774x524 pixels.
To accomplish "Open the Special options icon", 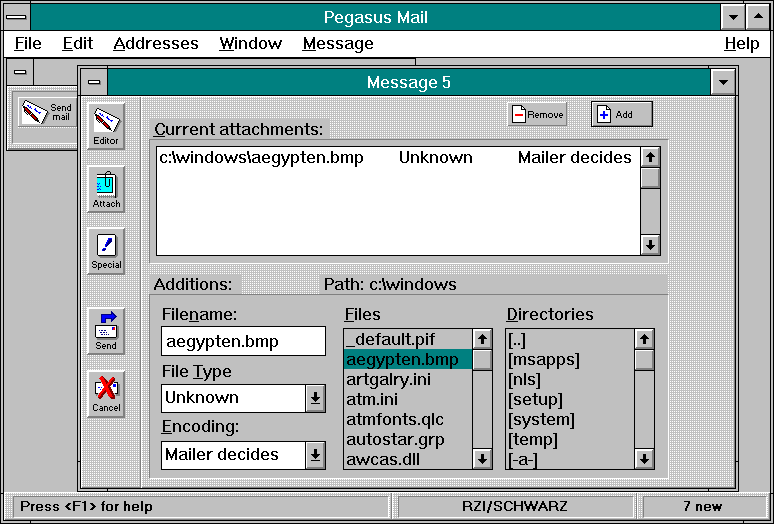I will tap(106, 250).
